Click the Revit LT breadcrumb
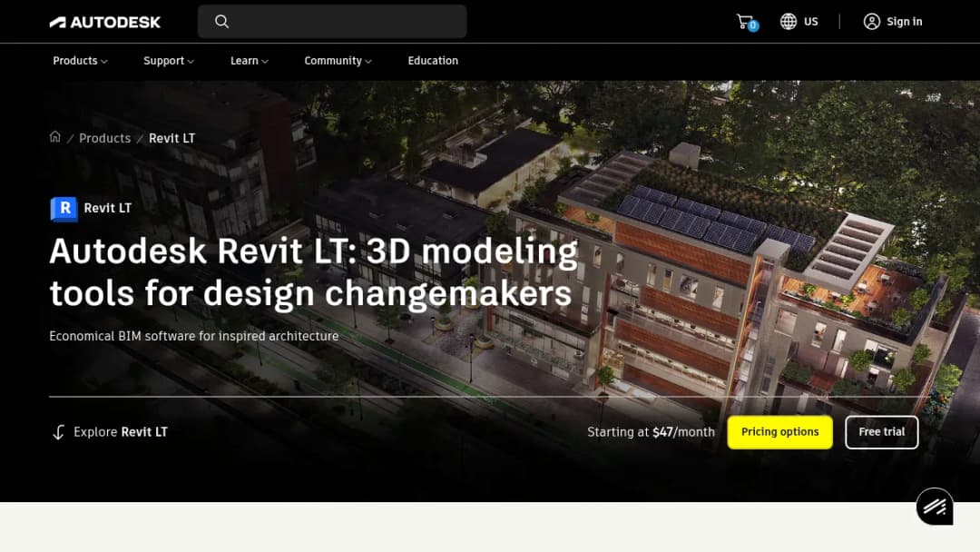The image size is (980, 552). (171, 138)
